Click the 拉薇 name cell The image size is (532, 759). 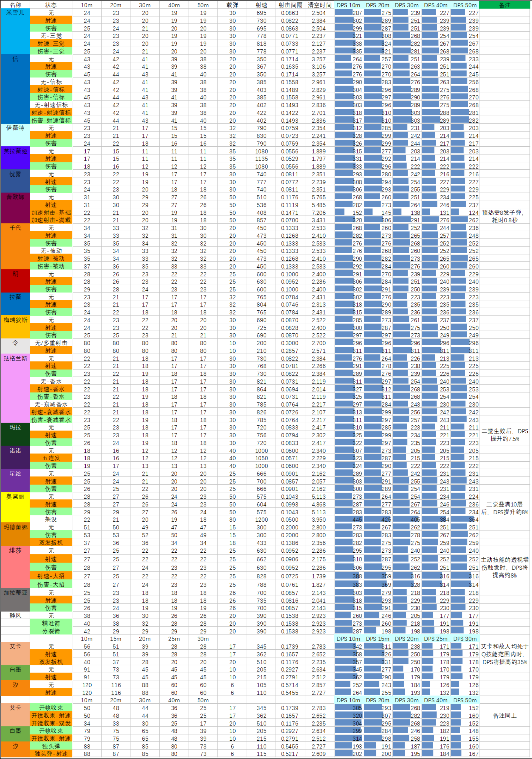[15, 304]
